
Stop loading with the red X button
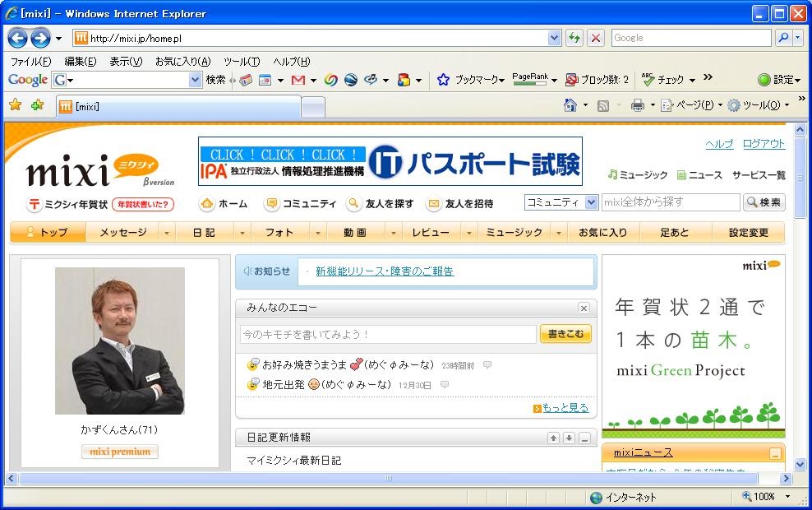(x=596, y=38)
